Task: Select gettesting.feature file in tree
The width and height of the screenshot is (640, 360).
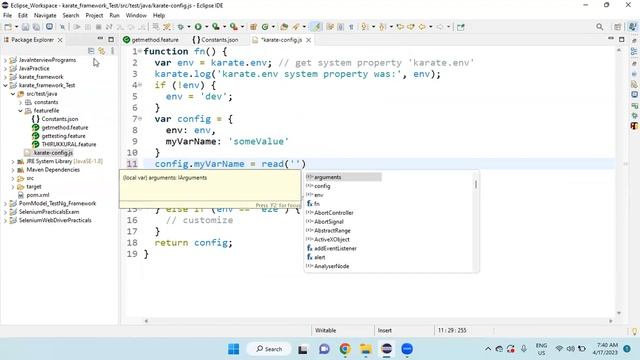Action: (63, 136)
